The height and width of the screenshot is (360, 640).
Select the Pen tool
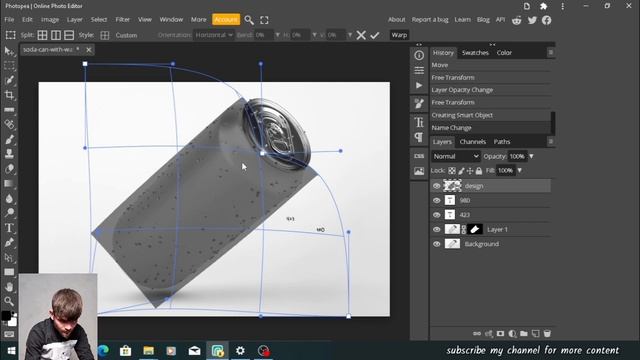click(9, 242)
